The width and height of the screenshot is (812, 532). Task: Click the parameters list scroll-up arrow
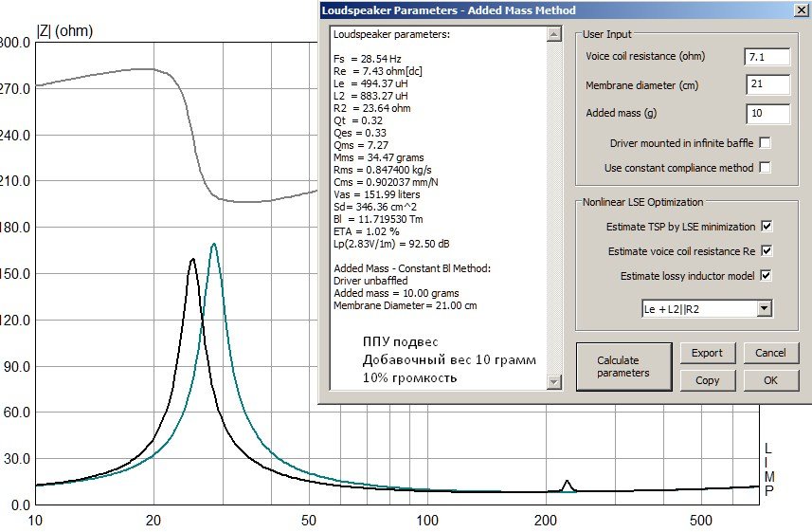pyautogui.click(x=553, y=34)
